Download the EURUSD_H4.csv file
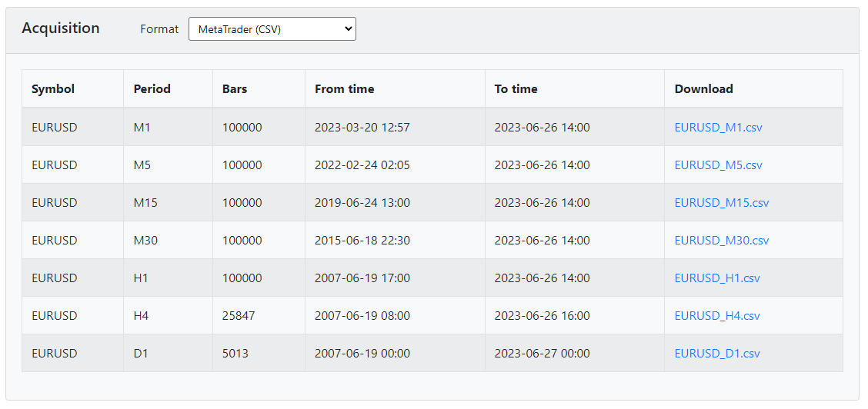868x409 pixels. [x=717, y=316]
